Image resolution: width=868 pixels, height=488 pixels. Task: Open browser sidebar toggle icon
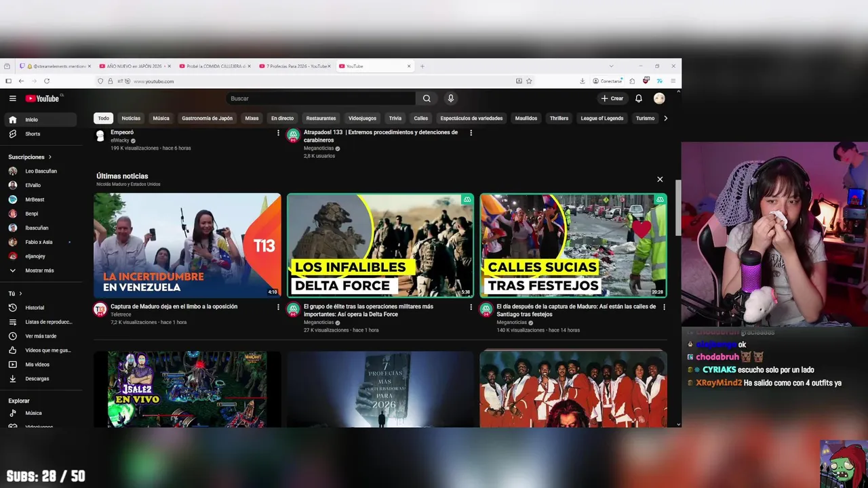tap(8, 81)
